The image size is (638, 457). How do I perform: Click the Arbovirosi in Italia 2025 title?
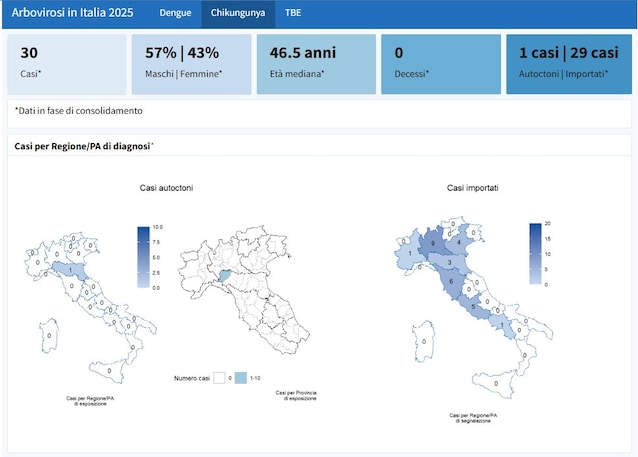[72, 13]
